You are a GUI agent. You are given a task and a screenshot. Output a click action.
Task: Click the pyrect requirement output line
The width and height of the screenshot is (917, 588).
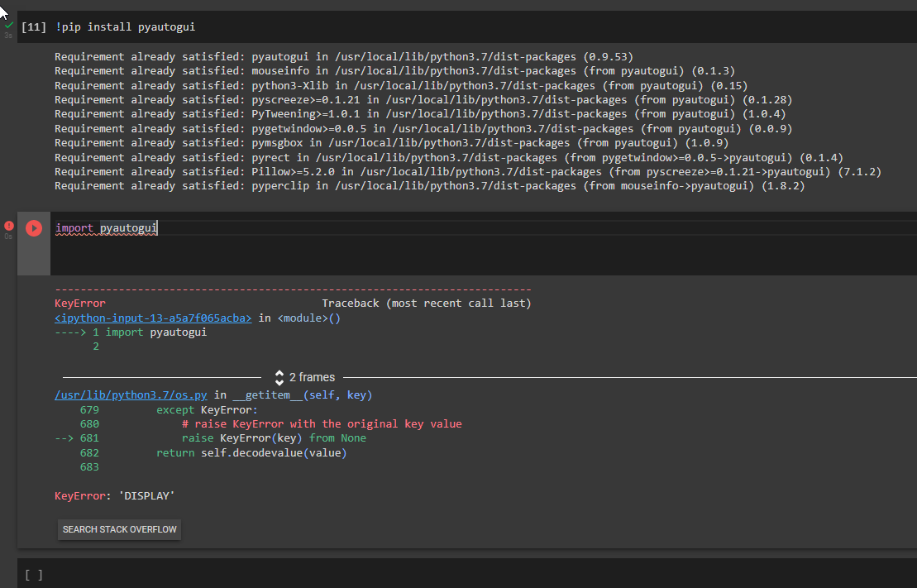tap(449, 157)
